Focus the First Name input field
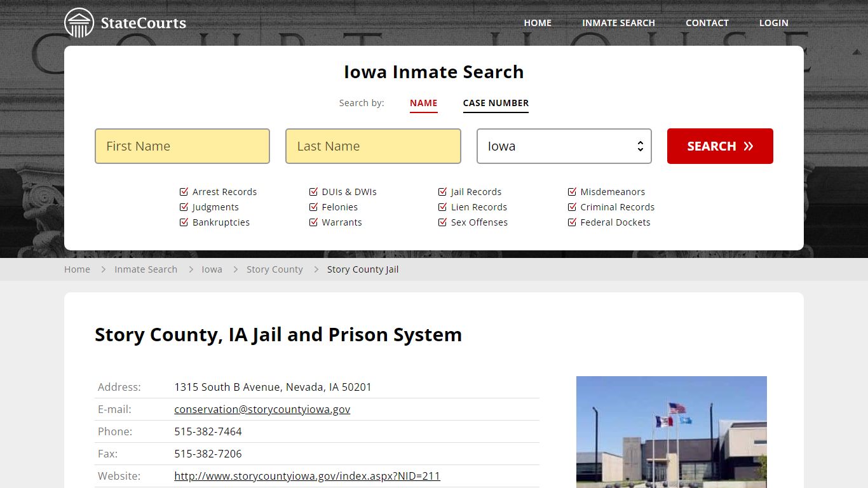 click(x=182, y=146)
